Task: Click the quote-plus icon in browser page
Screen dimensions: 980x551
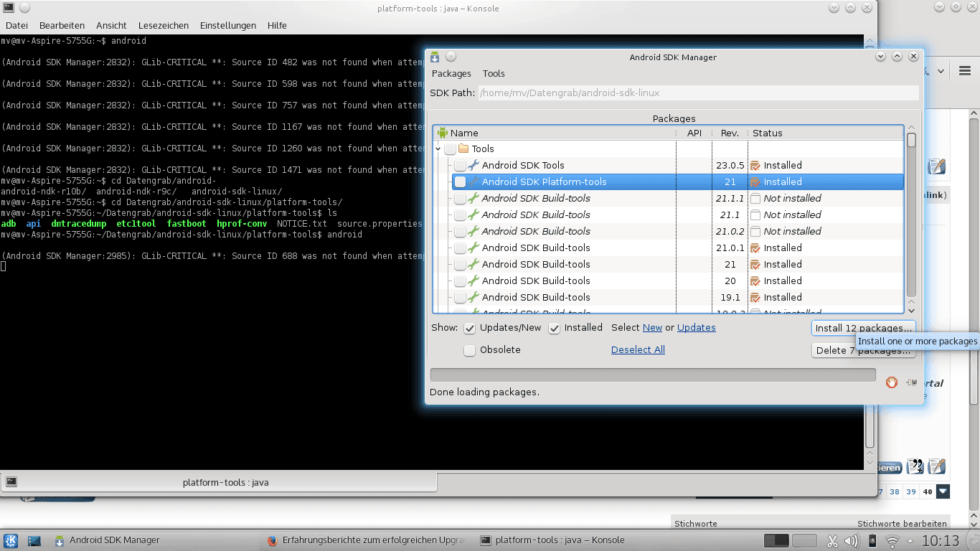Action: click(915, 466)
